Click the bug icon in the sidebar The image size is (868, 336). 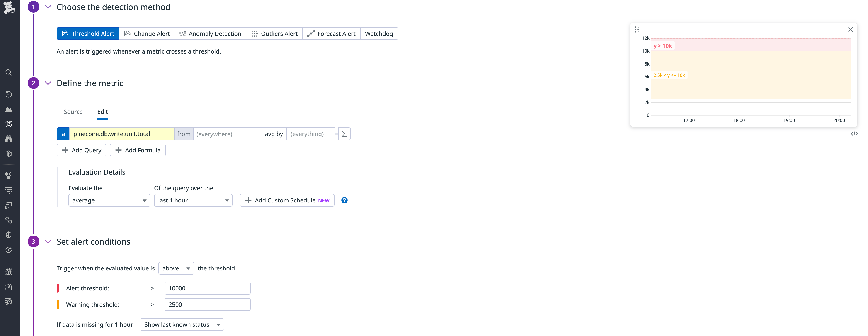pyautogui.click(x=9, y=271)
